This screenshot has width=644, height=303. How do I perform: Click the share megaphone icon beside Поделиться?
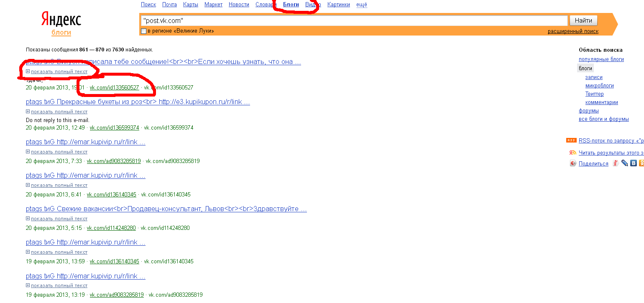pyautogui.click(x=573, y=163)
